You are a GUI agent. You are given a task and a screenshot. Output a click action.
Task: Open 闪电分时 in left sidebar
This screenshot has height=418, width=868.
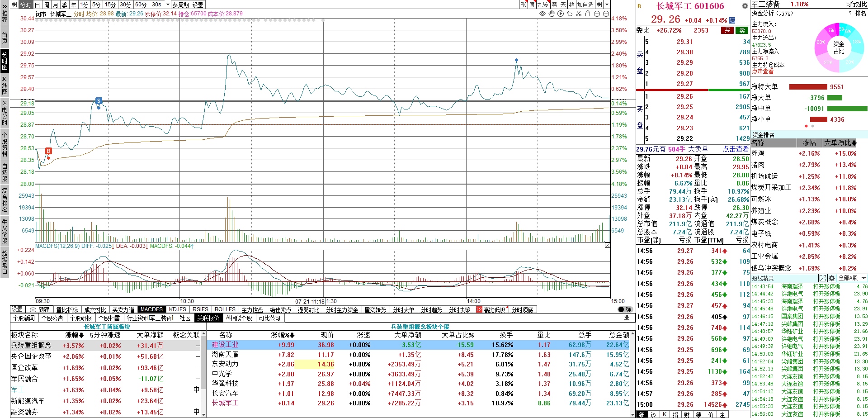[5, 113]
